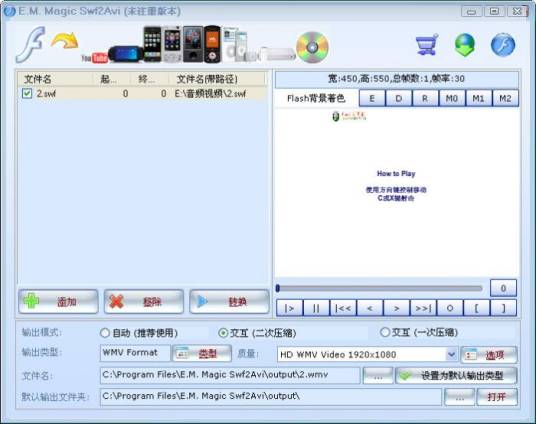Click the 宽:450,高:550 info bar
Screen dimensions: 536x424
pyautogui.click(x=397, y=79)
